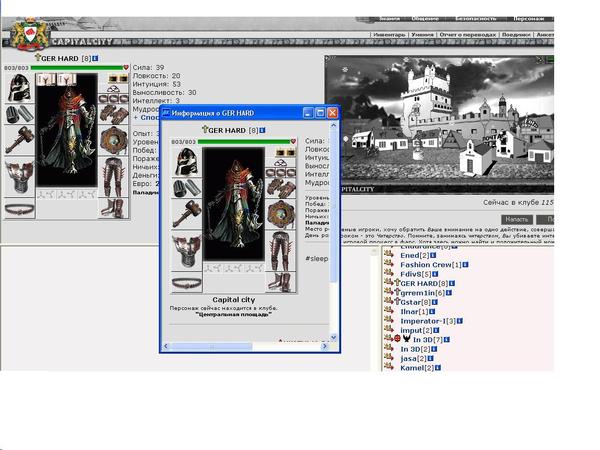Click red status icon beside In 3D[7]
This screenshot has height=450, width=600.
397,339
